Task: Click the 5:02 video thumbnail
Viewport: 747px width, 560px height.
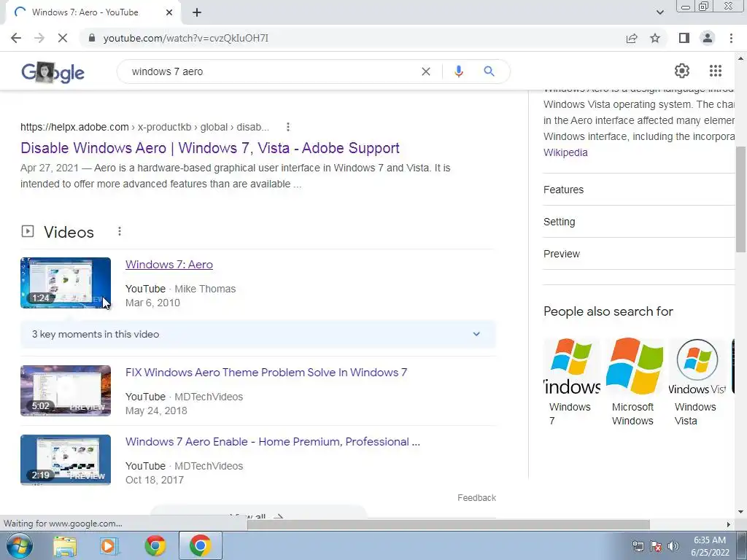Action: tap(66, 391)
